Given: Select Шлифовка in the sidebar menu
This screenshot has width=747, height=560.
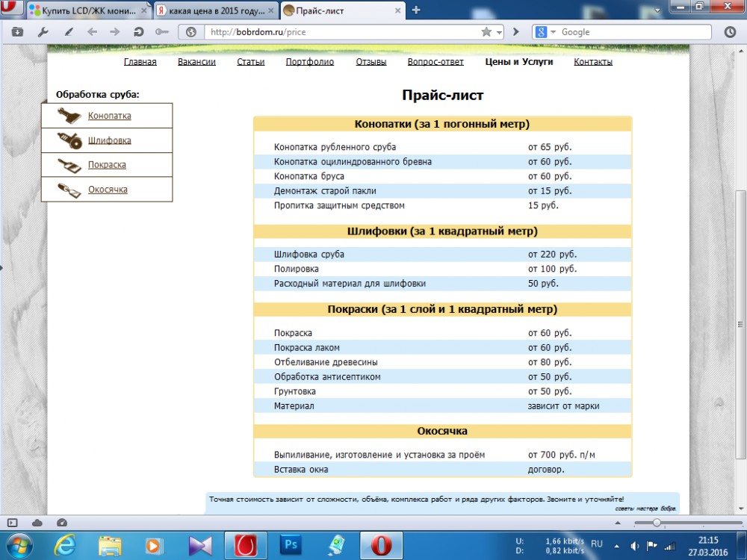Looking at the screenshot, I should [109, 140].
